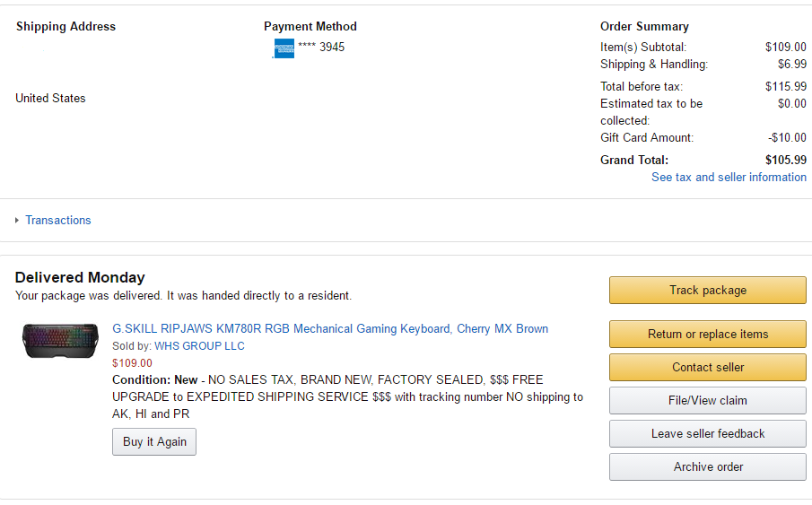Image resolution: width=812 pixels, height=505 pixels.
Task: Click the Delivered Monday heading
Action: tap(80, 278)
